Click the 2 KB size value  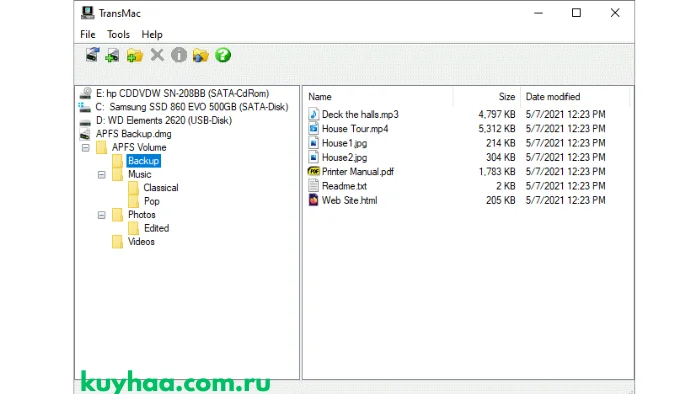pos(505,186)
